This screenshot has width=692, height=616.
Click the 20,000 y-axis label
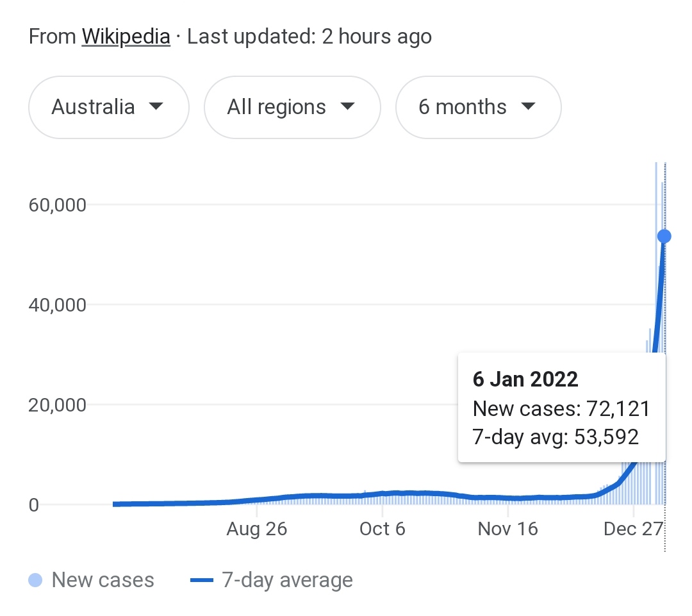58,405
